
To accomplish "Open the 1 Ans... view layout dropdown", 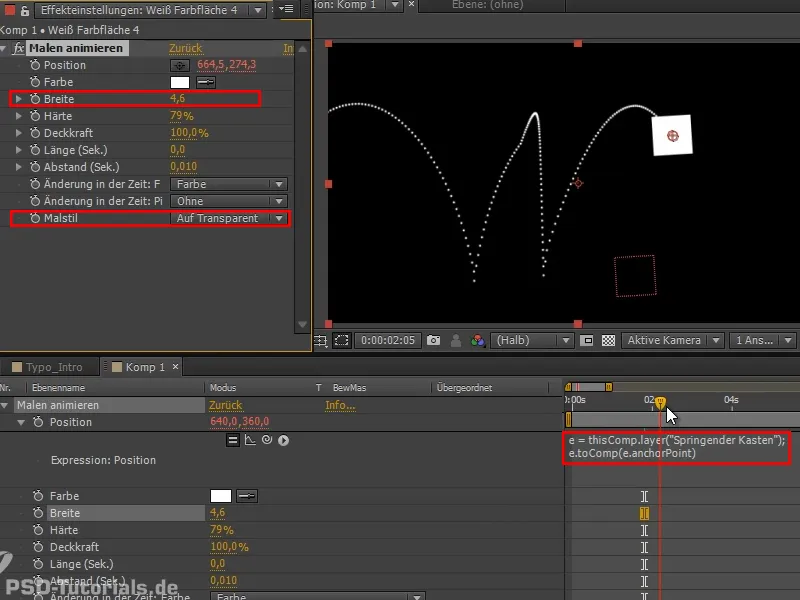I will tap(763, 340).
